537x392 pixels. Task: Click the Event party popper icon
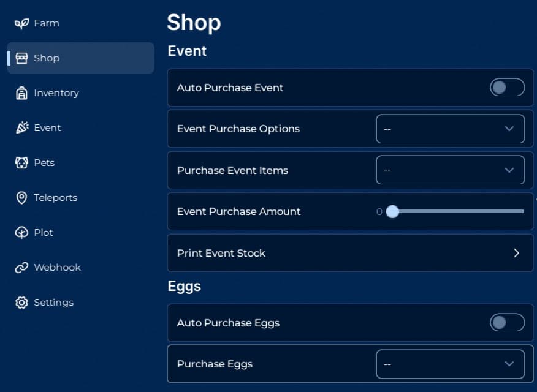(x=21, y=128)
